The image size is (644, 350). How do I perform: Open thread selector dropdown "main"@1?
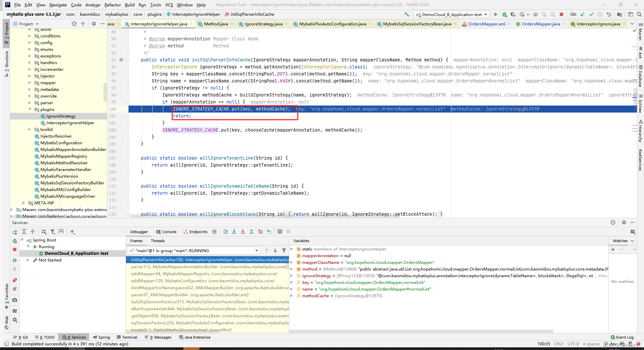click(194, 250)
